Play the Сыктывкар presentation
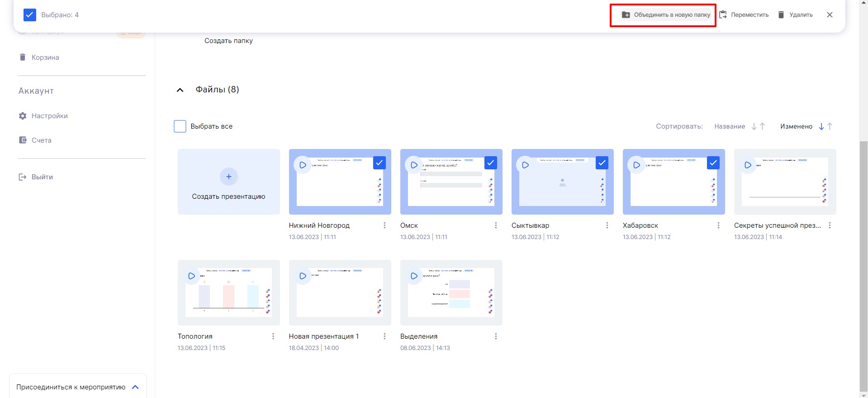The width and height of the screenshot is (868, 398). [526, 165]
